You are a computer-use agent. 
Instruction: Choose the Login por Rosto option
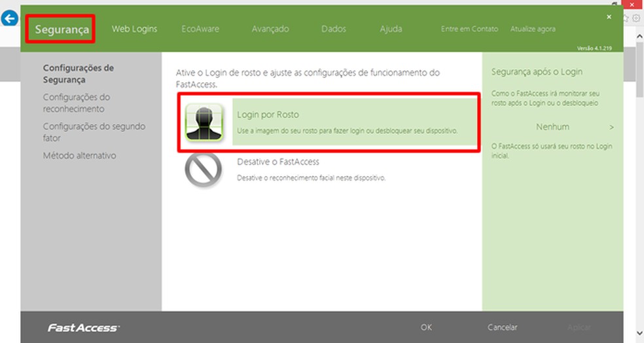(355, 122)
